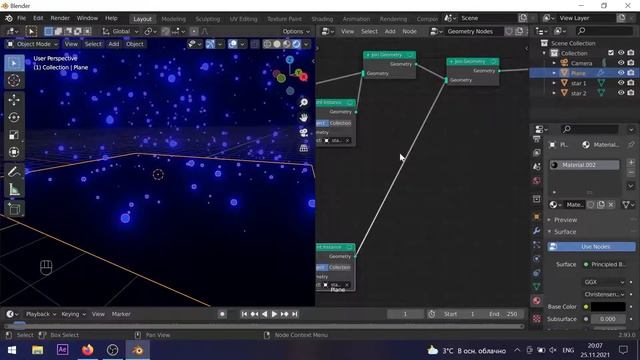Viewport: 640px width, 360px height.
Task: Toggle Collection exclude checkbox
Action: click(611, 53)
